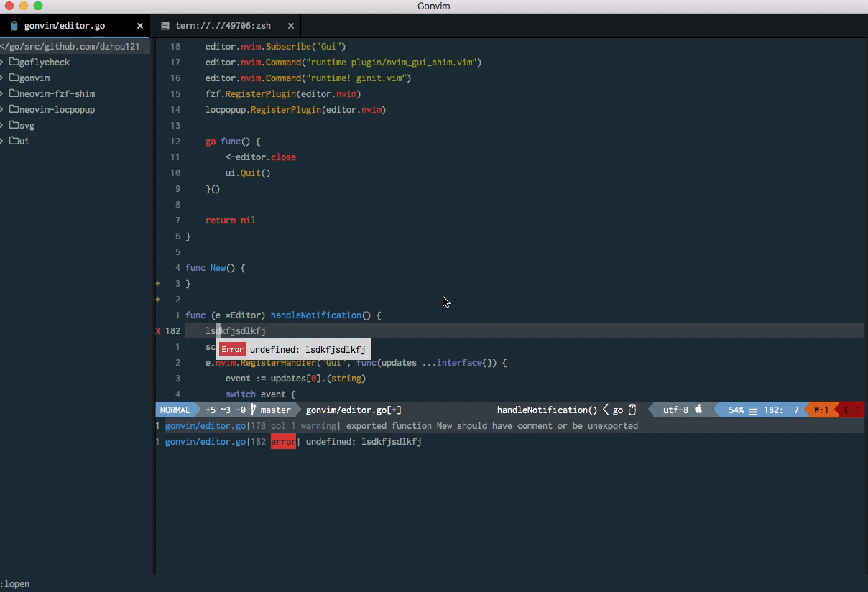The width and height of the screenshot is (868, 592).
Task: Click the ui folder icon
Action: pyautogui.click(x=14, y=141)
